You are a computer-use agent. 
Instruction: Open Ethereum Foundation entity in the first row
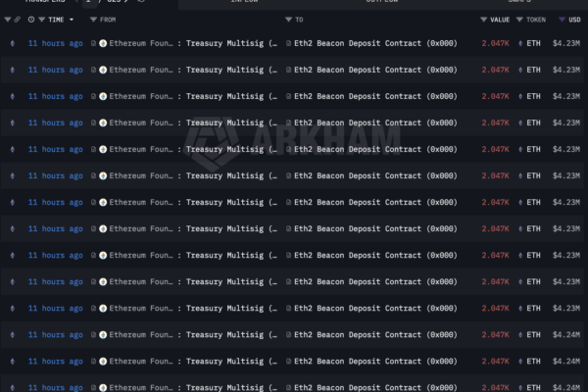pos(141,43)
